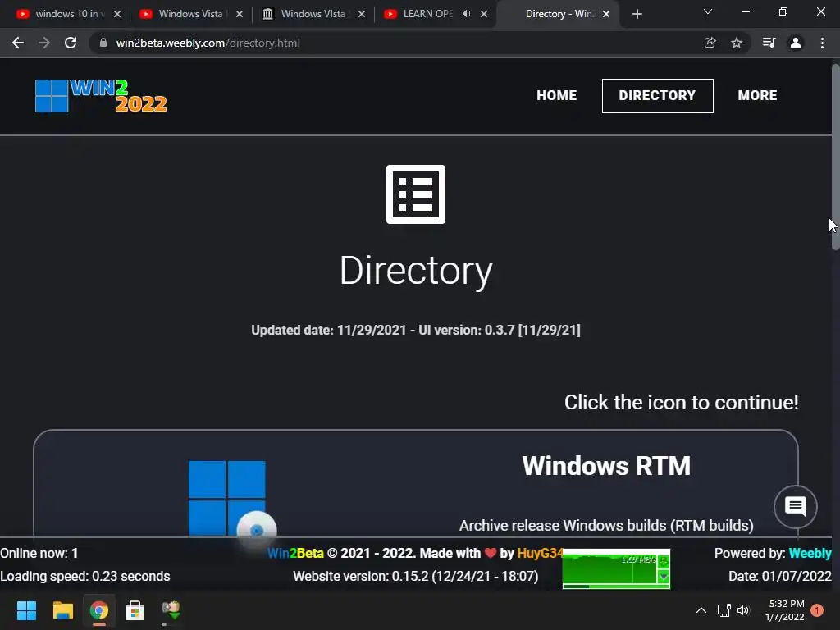Screen dimensions: 840x630
Task: Open a new tab with plus button
Action: [637, 14]
